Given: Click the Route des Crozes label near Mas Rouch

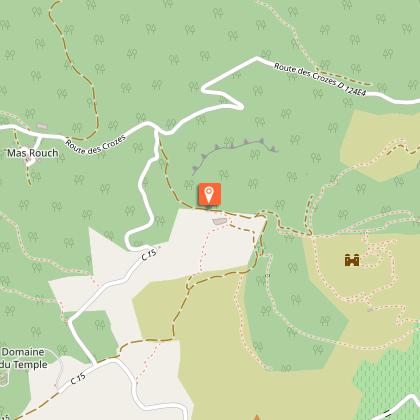Looking at the screenshot, I should [95, 145].
